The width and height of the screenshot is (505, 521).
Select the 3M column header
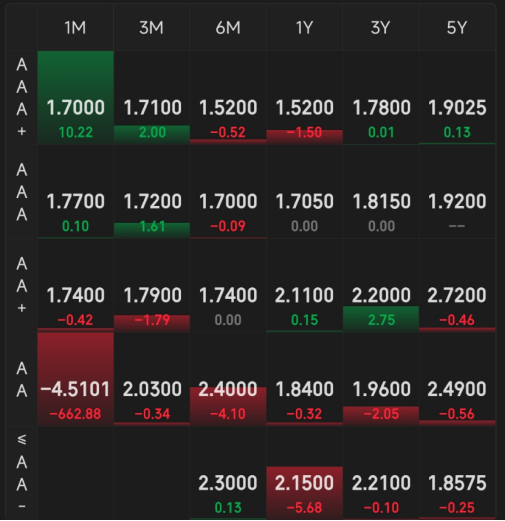152,28
